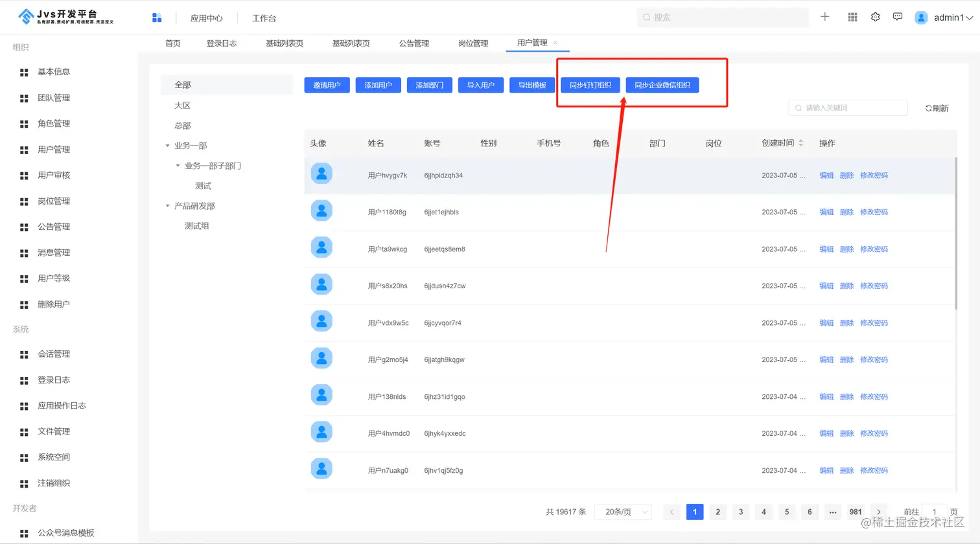Focus the 请输入关键词 search field
Image resolution: width=980 pixels, height=544 pixels.
click(x=848, y=108)
